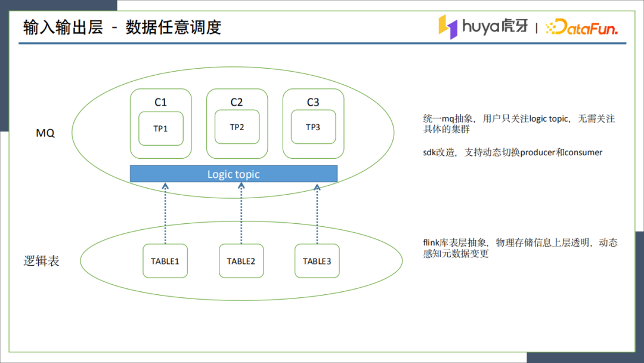644x363 pixels.
Task: Select the TABLE3 box
Action: click(317, 261)
